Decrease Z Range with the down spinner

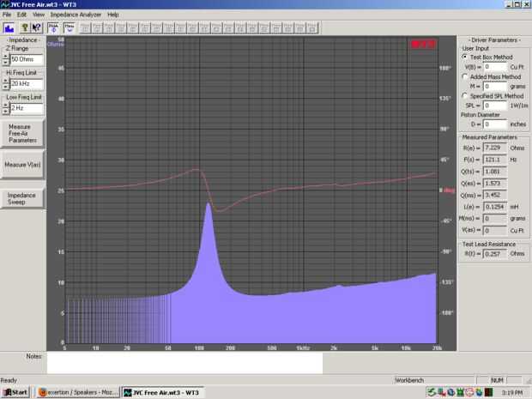pos(5,62)
